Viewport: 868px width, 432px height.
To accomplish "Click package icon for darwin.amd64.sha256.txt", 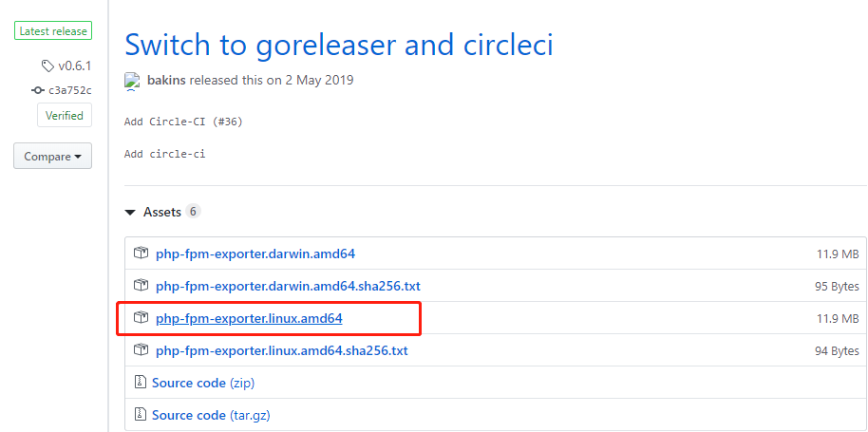I will (x=142, y=286).
